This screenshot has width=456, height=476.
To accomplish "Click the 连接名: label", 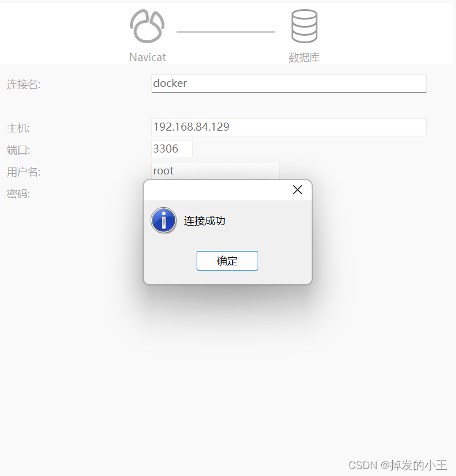I will click(x=24, y=85).
